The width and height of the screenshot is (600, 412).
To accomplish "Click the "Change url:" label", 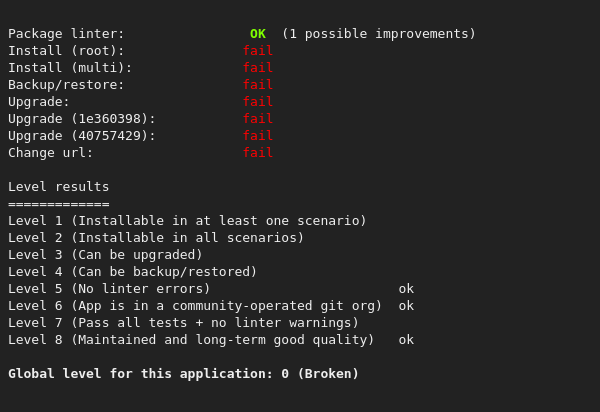I will (51, 153).
